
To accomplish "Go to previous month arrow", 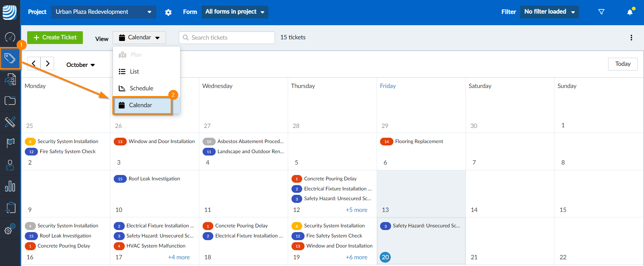I will pos(34,63).
